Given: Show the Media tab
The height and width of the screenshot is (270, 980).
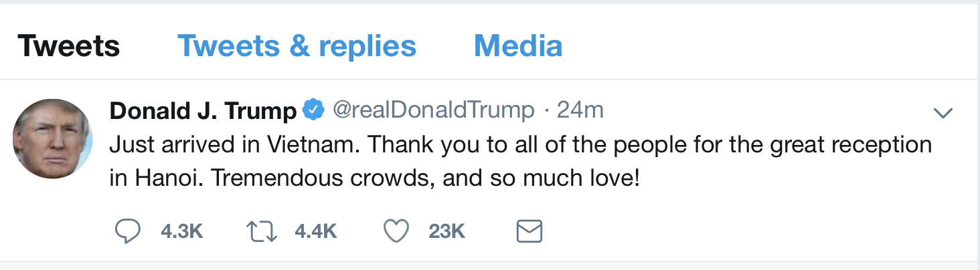Looking at the screenshot, I should (517, 46).
